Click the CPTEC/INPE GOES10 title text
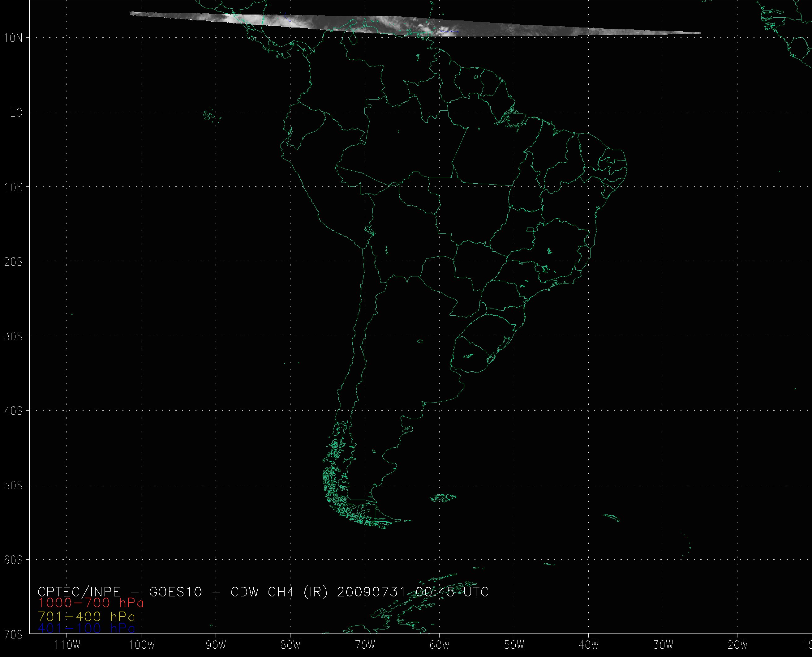 (263, 591)
